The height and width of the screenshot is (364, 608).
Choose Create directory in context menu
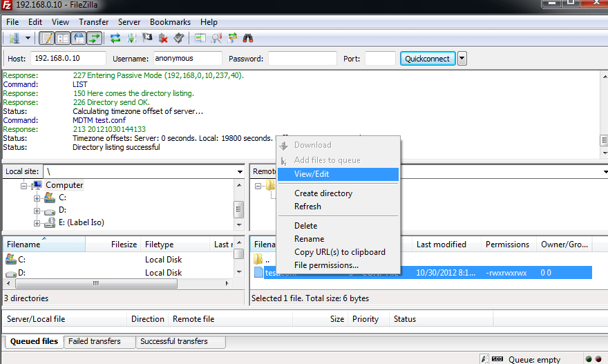pyautogui.click(x=338, y=193)
